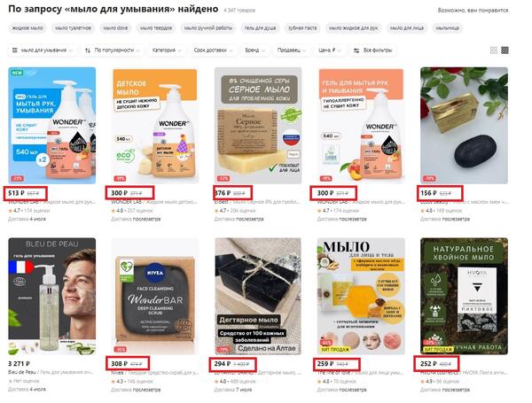Screen dimensions: 532x403
Task: Open the Бренд filter dropdown
Action: click(254, 50)
